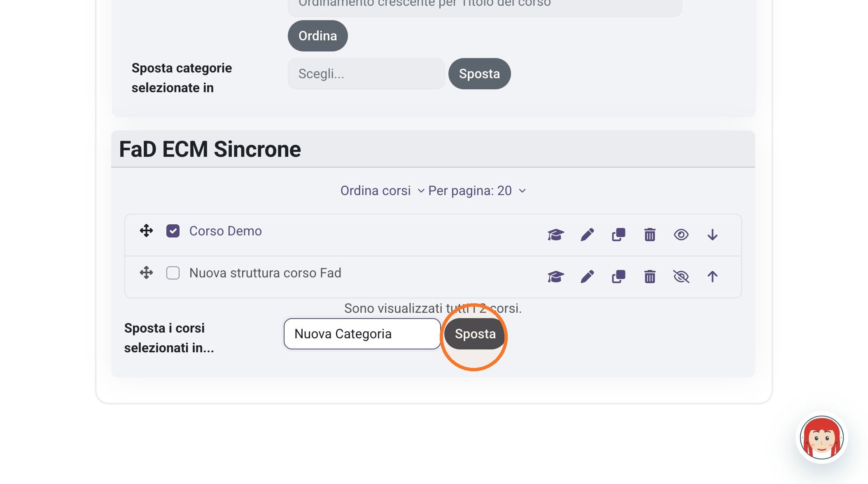Click the FaD ECM Sincrone heading

210,149
